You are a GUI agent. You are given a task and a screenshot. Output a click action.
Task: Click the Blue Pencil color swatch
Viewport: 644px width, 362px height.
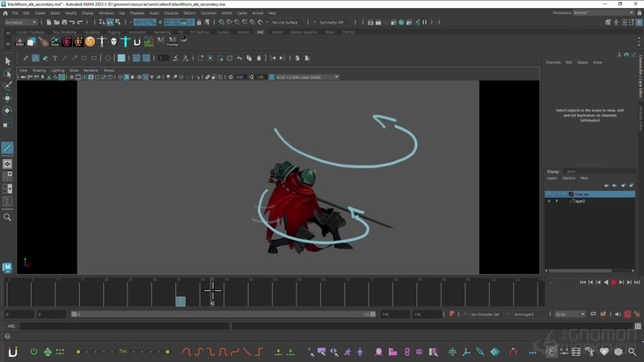click(x=121, y=58)
